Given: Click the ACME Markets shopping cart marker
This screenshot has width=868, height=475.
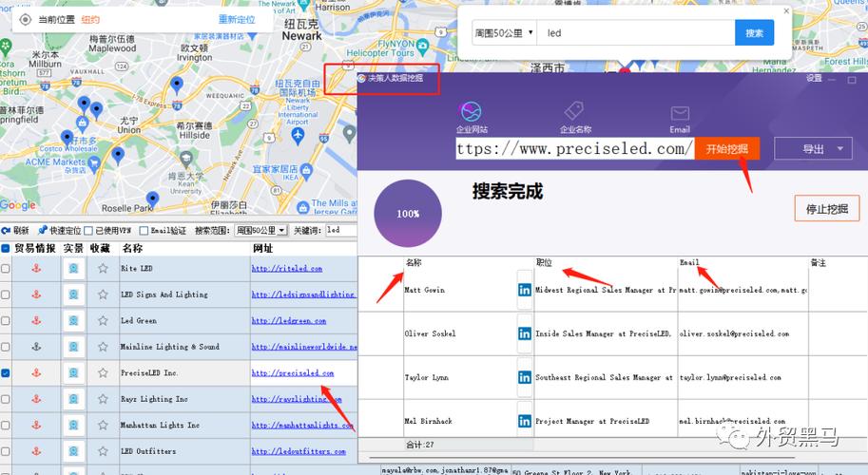Looking at the screenshot, I should click(x=93, y=163).
